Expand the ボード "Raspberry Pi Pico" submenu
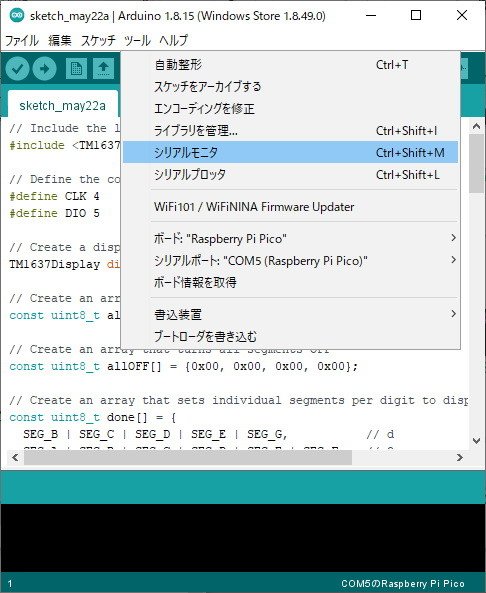 click(290, 239)
